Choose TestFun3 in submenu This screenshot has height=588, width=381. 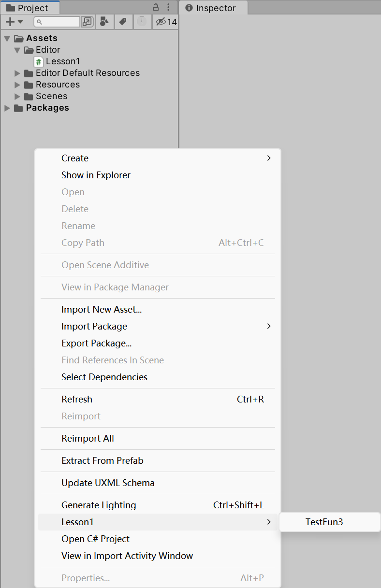(x=330, y=522)
